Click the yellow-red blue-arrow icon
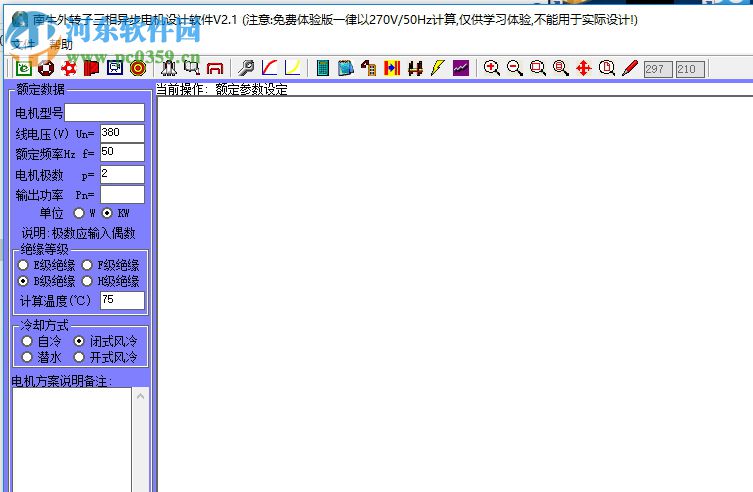 pyautogui.click(x=392, y=68)
